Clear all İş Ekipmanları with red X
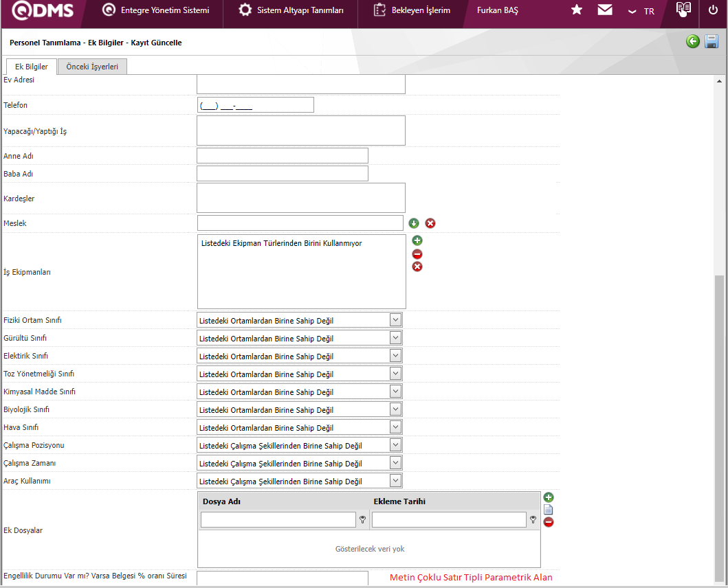 point(417,267)
